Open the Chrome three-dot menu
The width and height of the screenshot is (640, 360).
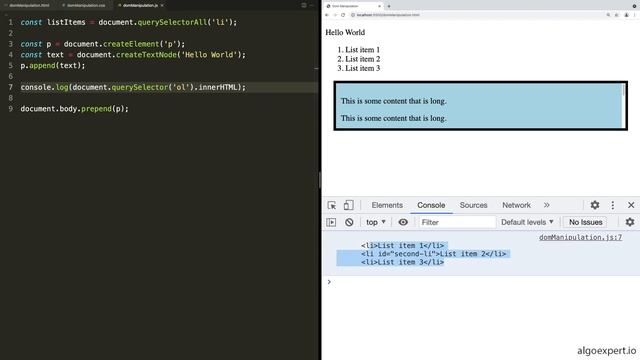coord(635,15)
